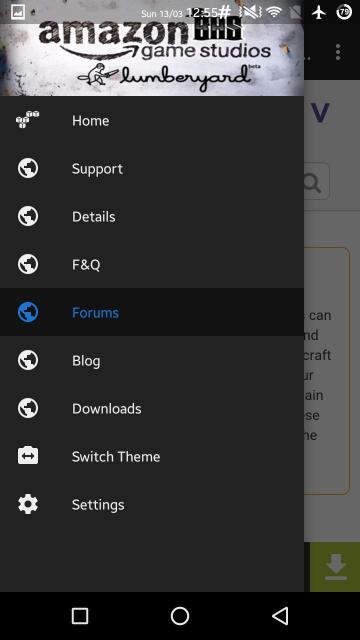This screenshot has width=360, height=640.
Task: Open the Forums menu entry
Action: click(152, 312)
